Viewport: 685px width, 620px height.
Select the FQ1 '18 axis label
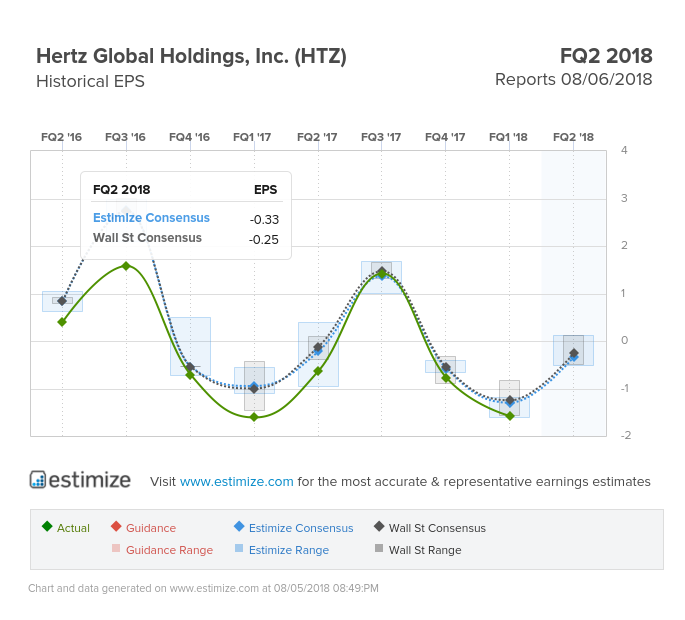click(508, 137)
